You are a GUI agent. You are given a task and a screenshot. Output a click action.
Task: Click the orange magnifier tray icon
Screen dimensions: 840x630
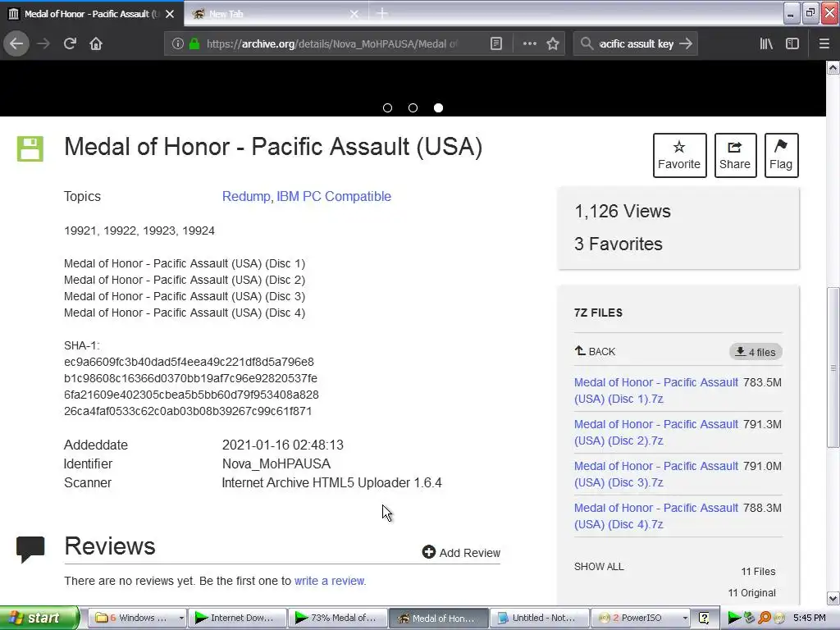[x=765, y=618]
